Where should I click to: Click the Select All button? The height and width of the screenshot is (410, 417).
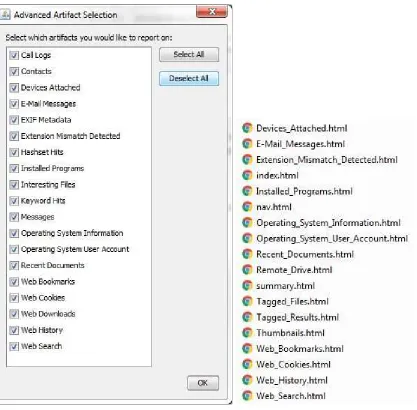tap(189, 55)
